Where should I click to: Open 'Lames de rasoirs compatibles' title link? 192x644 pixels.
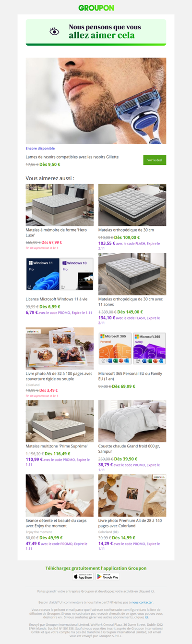point(72,157)
